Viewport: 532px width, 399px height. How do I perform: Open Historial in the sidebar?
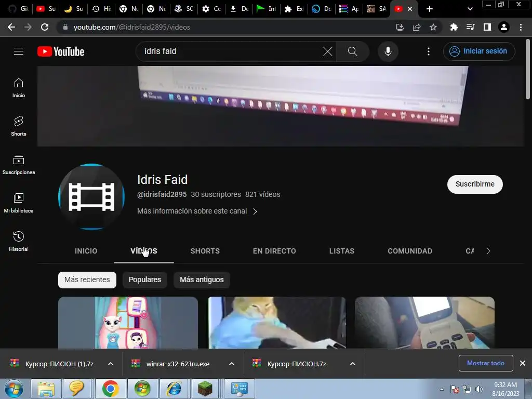pyautogui.click(x=19, y=241)
